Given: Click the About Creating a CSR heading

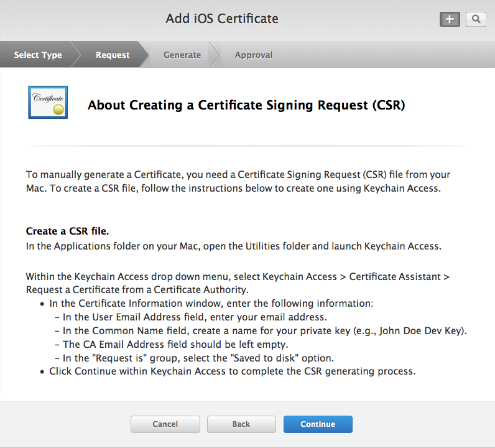Looking at the screenshot, I should tap(246, 105).
